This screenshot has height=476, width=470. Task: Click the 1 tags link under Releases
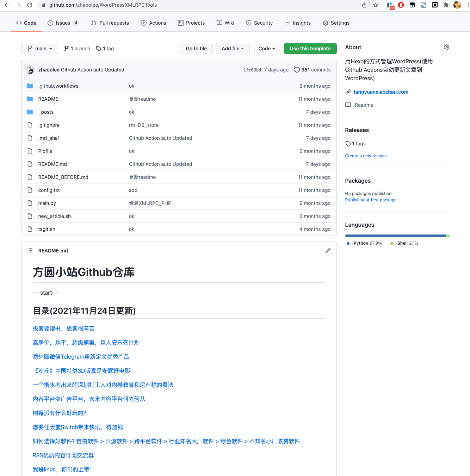pos(355,144)
